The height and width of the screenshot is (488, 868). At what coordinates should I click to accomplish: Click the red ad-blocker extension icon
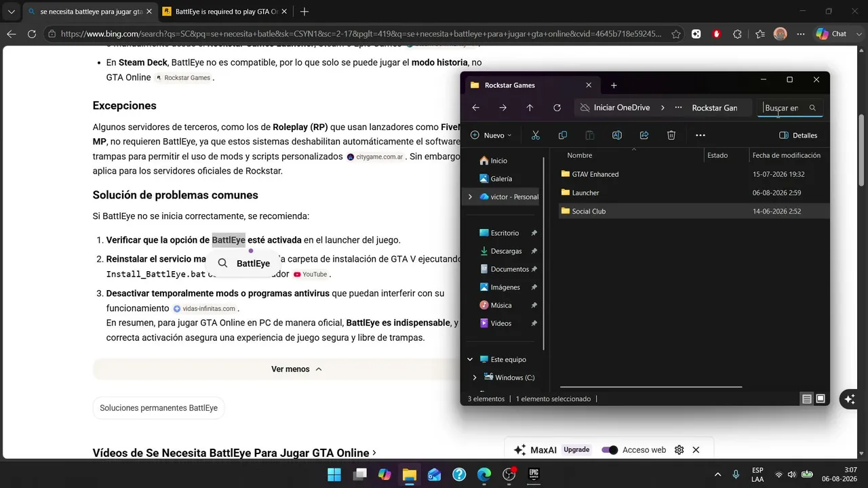(717, 34)
